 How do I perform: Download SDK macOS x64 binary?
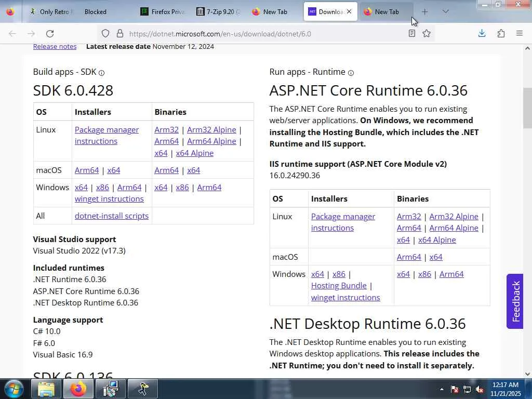(x=193, y=170)
